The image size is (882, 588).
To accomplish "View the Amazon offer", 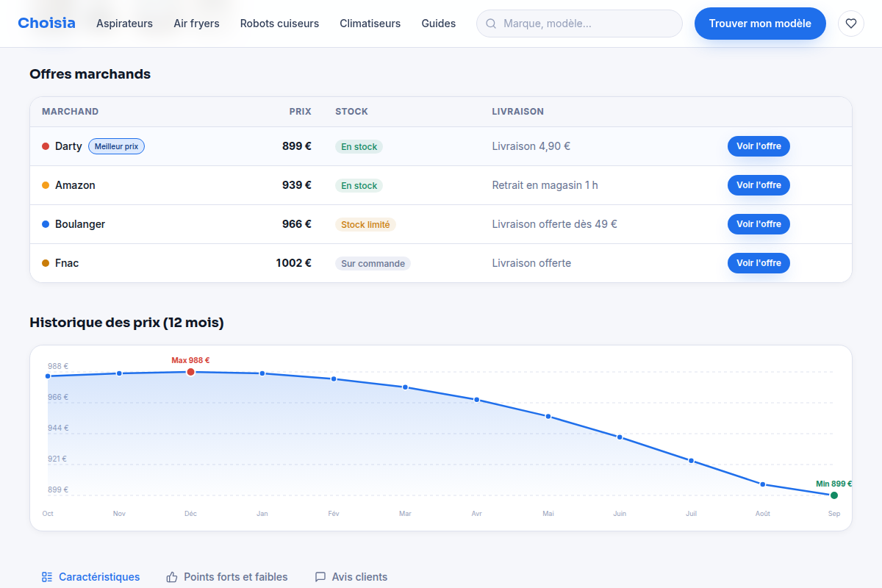I will click(x=759, y=185).
